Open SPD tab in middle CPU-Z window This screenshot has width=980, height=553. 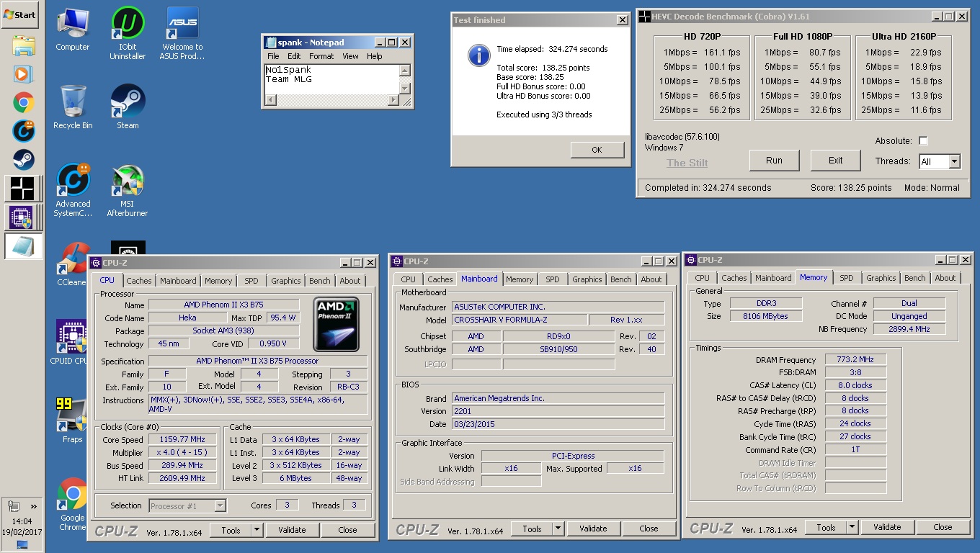tap(552, 279)
